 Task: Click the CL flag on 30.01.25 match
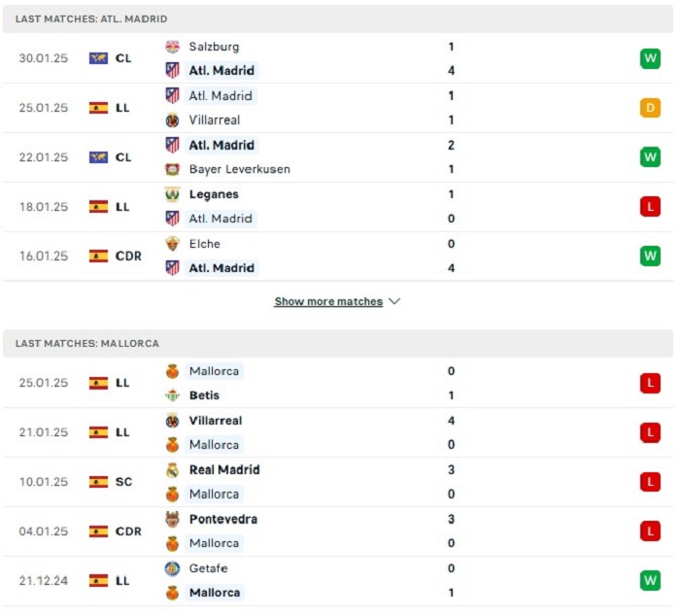(x=98, y=58)
